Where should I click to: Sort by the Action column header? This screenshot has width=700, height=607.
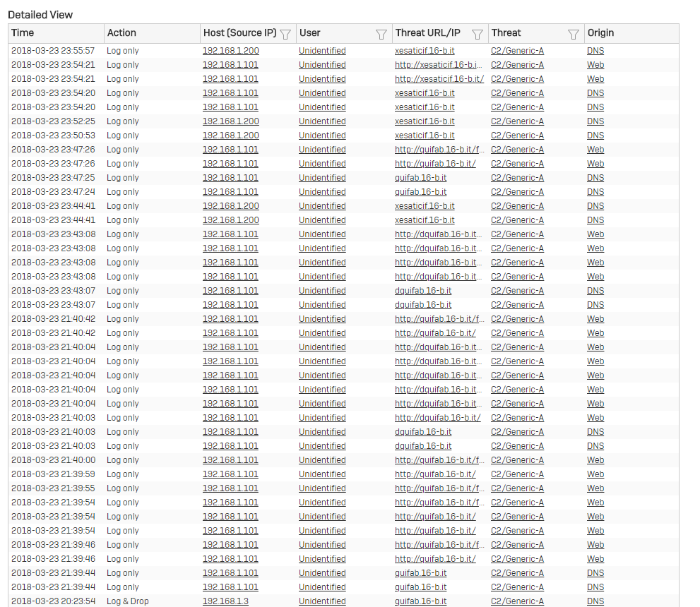point(121,33)
